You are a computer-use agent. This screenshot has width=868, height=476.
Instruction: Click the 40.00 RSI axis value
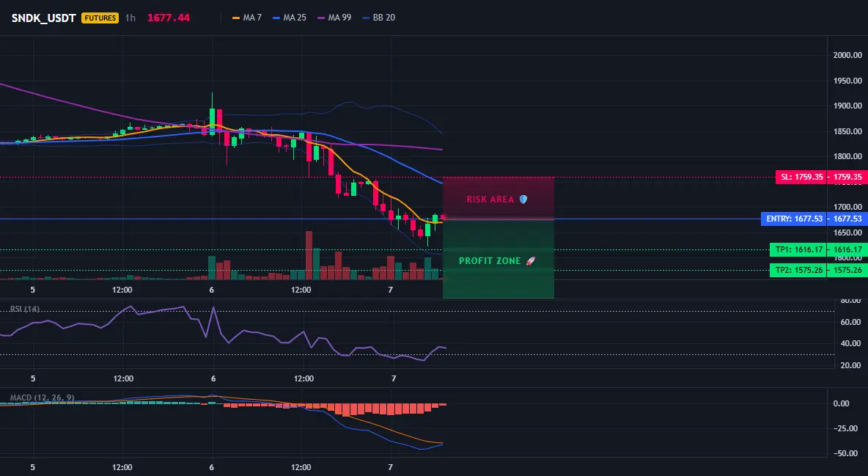850,343
